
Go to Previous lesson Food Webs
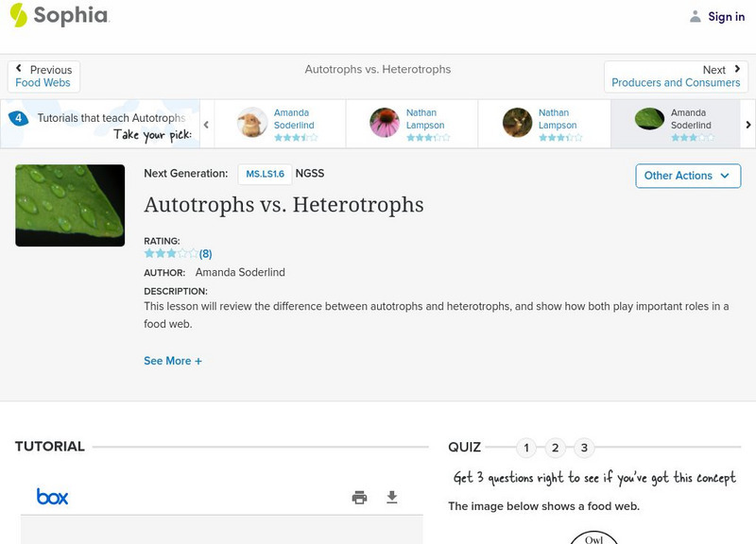43,76
